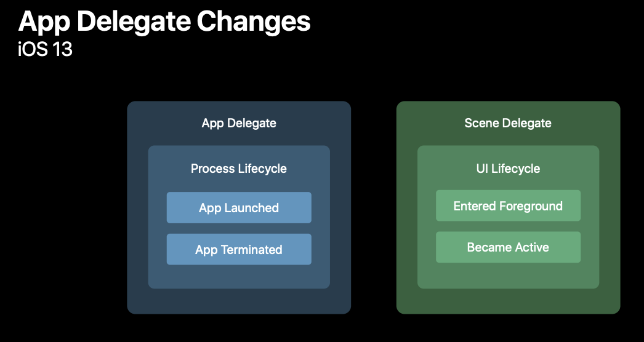The image size is (644, 342).
Task: Click the 'App Delegate Changes' title
Action: 164,22
